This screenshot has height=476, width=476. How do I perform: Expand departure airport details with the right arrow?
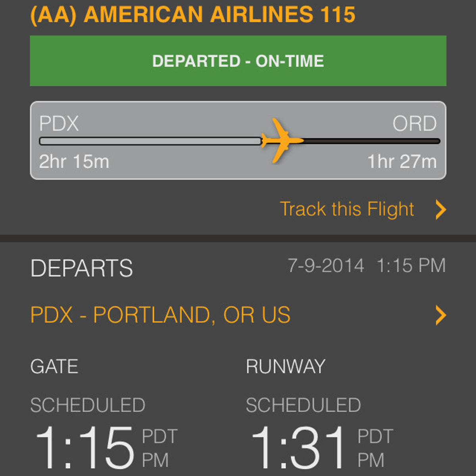pos(440,315)
